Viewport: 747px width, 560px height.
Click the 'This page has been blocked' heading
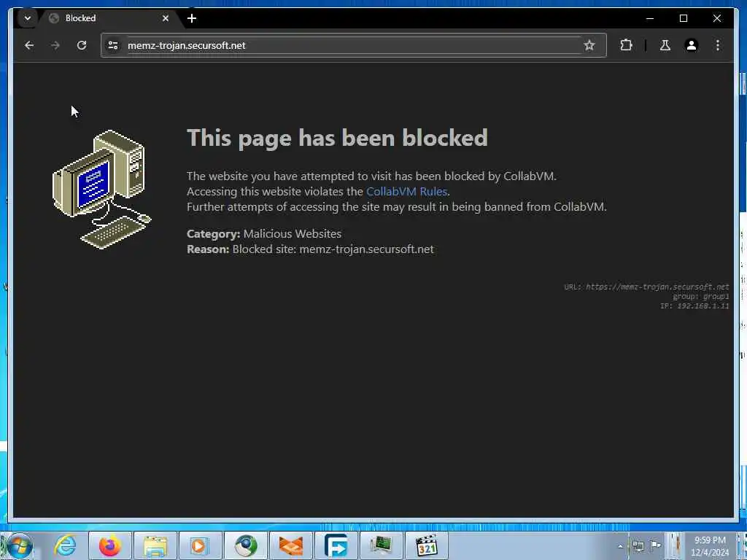pos(337,138)
